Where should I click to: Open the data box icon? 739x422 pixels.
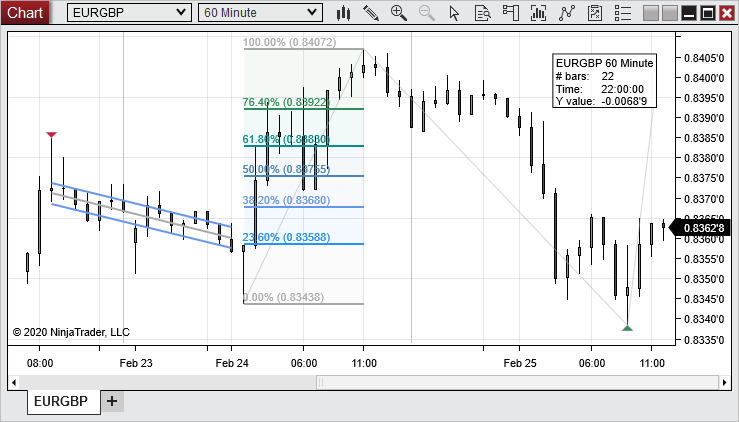click(483, 13)
